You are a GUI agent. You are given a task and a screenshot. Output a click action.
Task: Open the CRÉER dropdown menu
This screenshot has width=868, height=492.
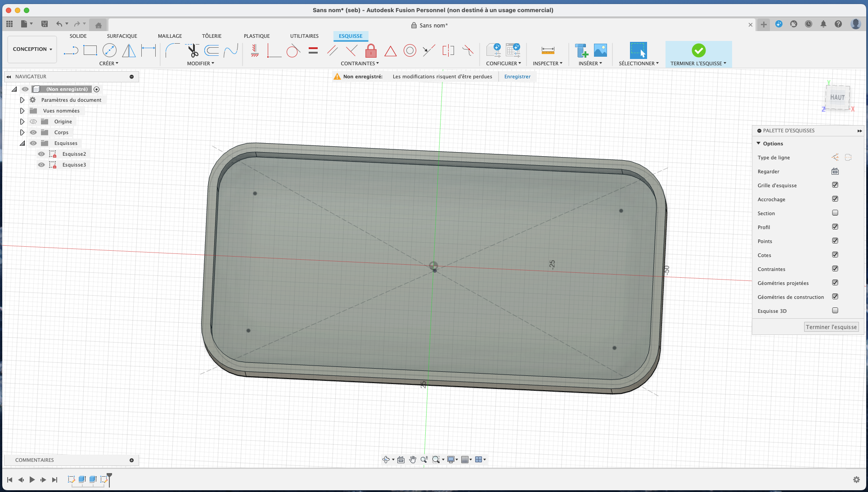(x=109, y=63)
